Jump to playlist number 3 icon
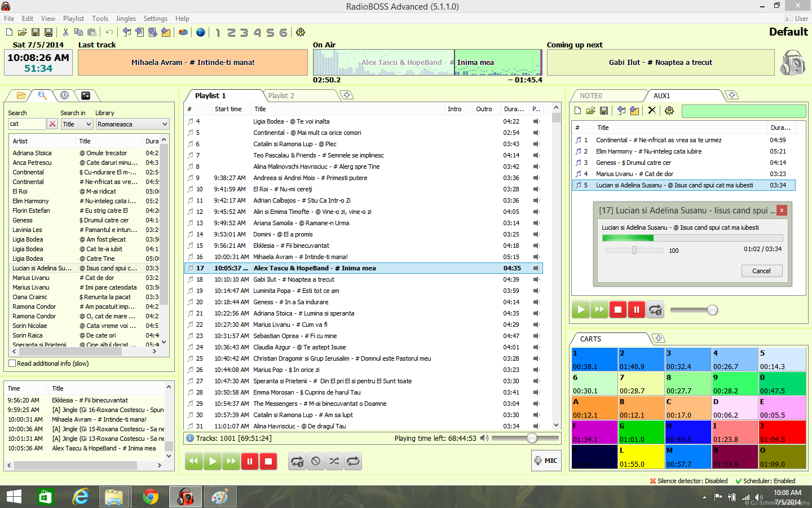 pos(244,32)
